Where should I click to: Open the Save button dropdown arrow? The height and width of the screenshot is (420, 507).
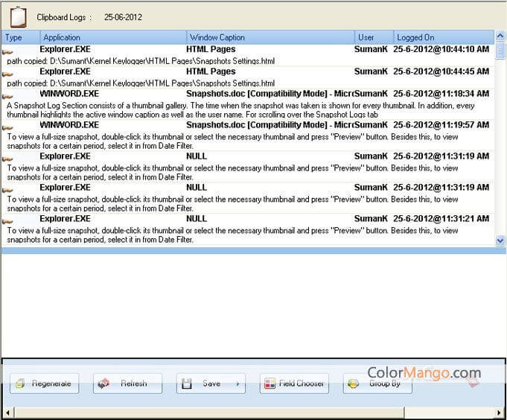coord(238,384)
